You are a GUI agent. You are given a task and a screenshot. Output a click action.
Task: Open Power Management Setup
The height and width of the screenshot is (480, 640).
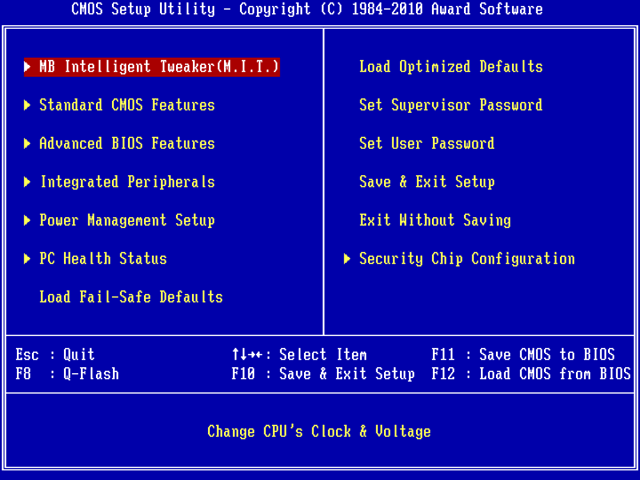pyautogui.click(x=127, y=220)
